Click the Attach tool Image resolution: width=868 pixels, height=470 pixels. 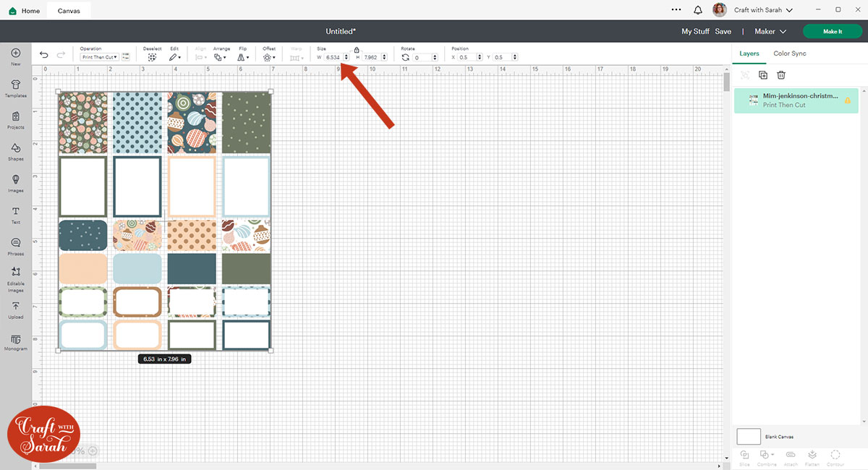pos(791,457)
